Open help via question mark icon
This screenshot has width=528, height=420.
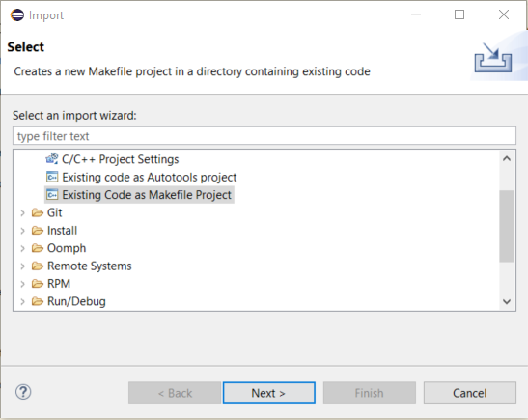tap(23, 392)
